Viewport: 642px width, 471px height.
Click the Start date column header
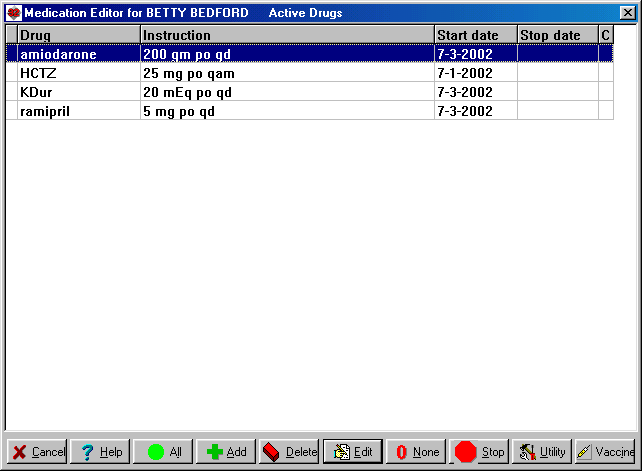(476, 35)
